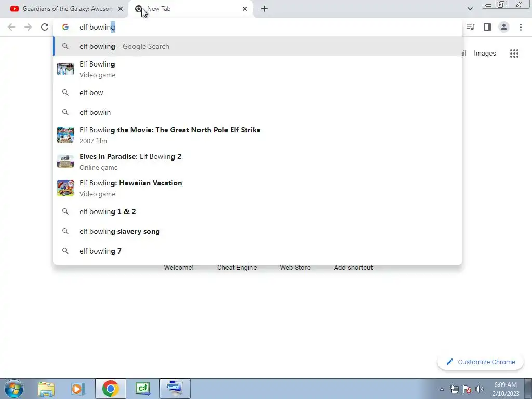The width and height of the screenshot is (532, 399).
Task: Open the profile avatar icon
Action: coord(504,27)
